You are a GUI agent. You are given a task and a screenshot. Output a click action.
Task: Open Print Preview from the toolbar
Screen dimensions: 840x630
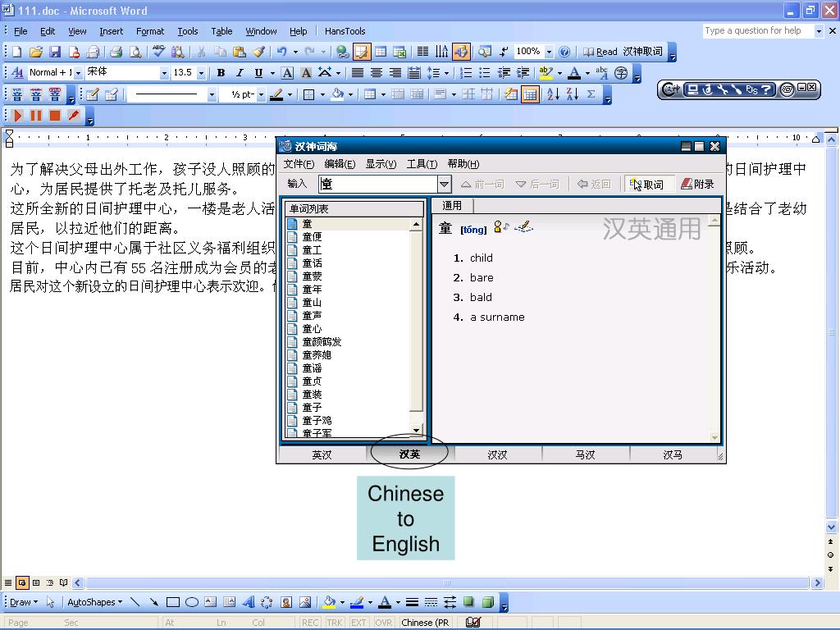click(x=135, y=52)
